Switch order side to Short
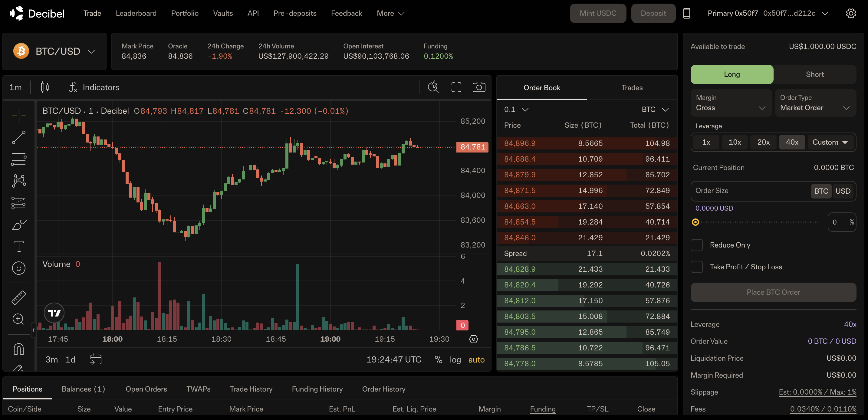 click(814, 74)
